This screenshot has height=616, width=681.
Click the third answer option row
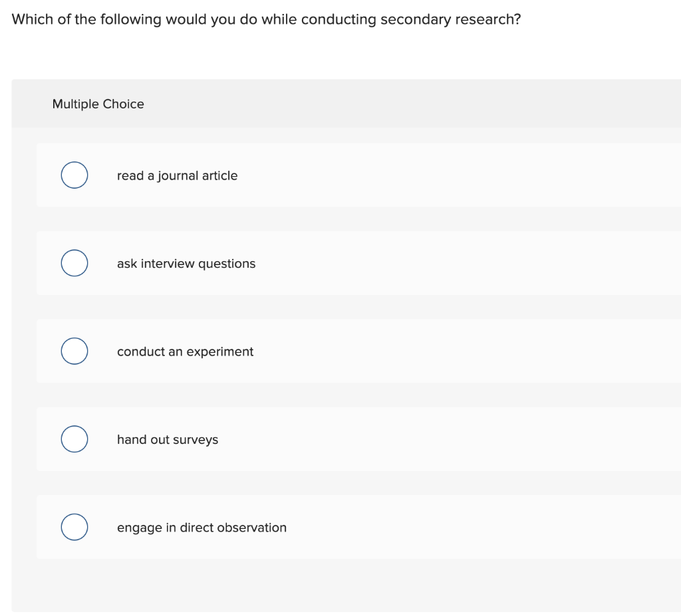(333, 351)
